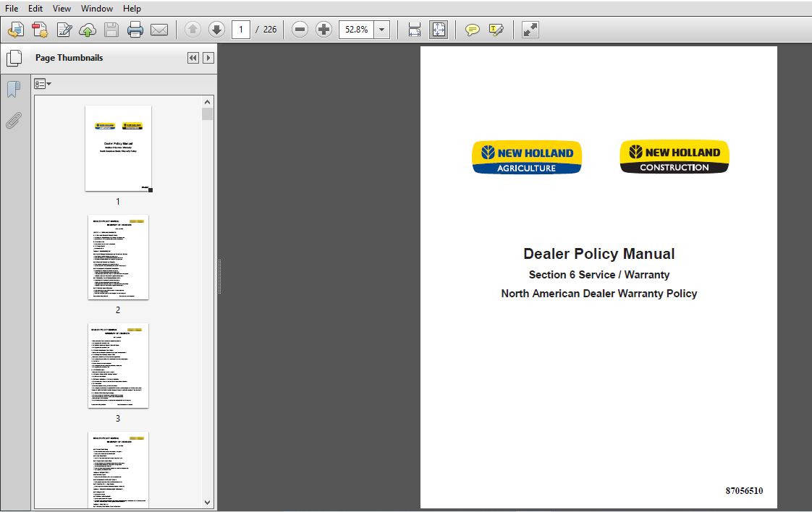Collapse the Page Thumbnails panel
Image resolution: width=812 pixels, height=512 pixels.
click(193, 58)
